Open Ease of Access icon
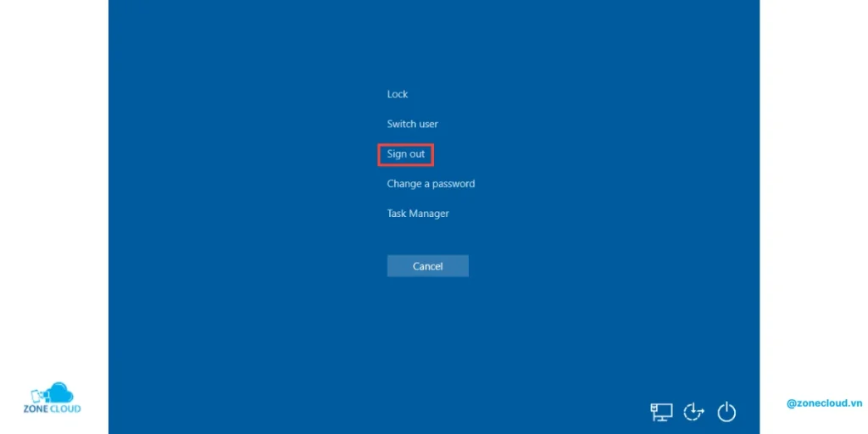 693,412
